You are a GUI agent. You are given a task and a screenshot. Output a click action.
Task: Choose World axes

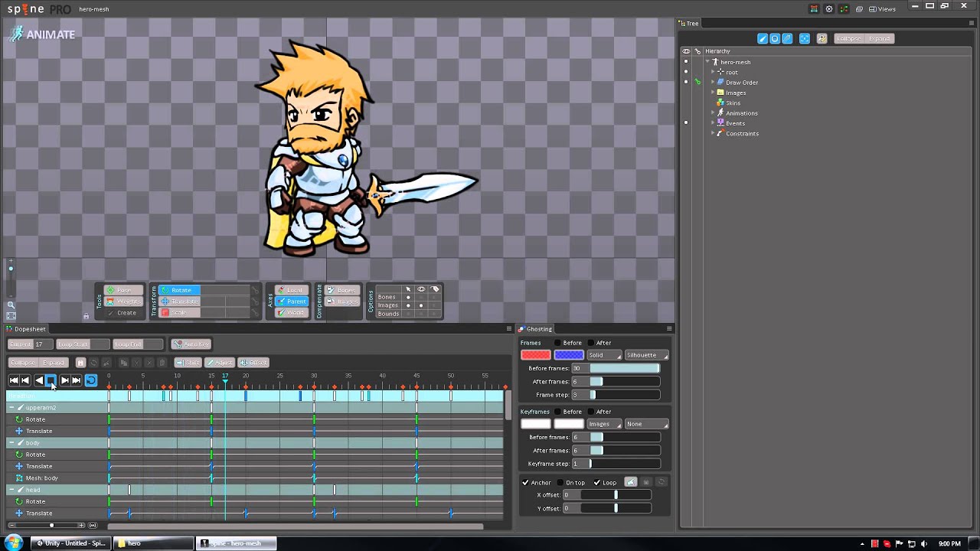pyautogui.click(x=292, y=313)
